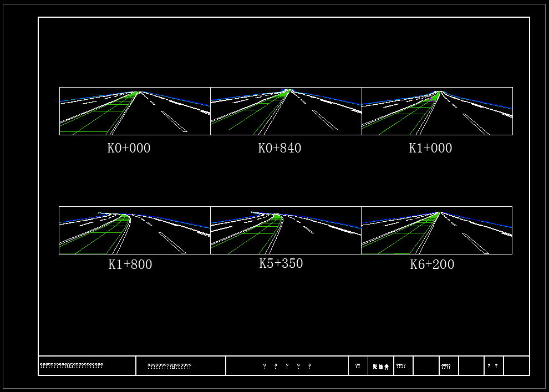Click the K0+000 station label text

pyautogui.click(x=129, y=148)
